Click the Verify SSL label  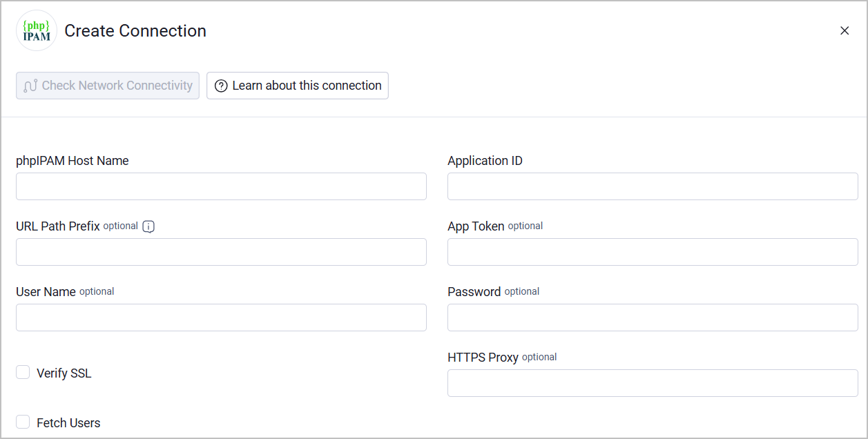64,373
